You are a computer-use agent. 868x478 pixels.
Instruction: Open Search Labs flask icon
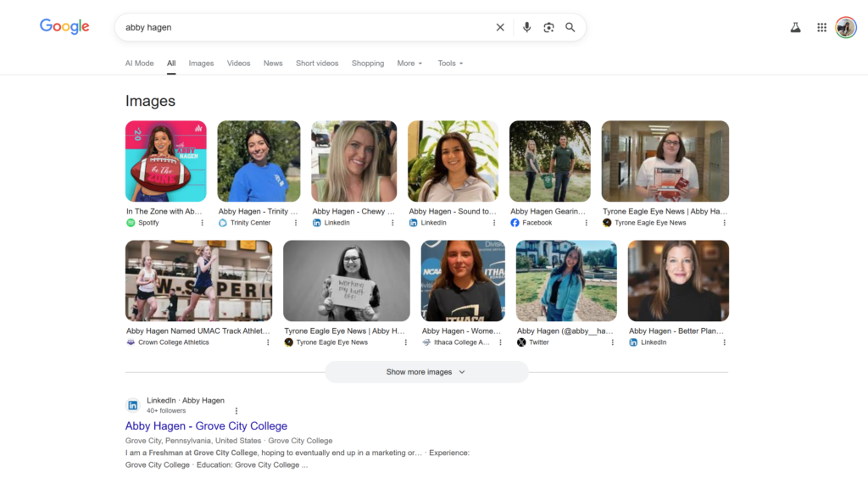coord(795,27)
